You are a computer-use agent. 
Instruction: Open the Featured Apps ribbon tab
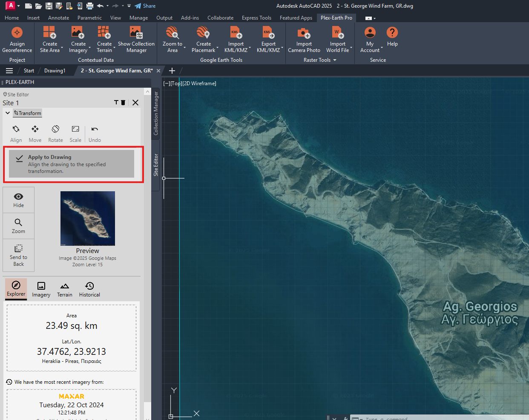tap(296, 18)
